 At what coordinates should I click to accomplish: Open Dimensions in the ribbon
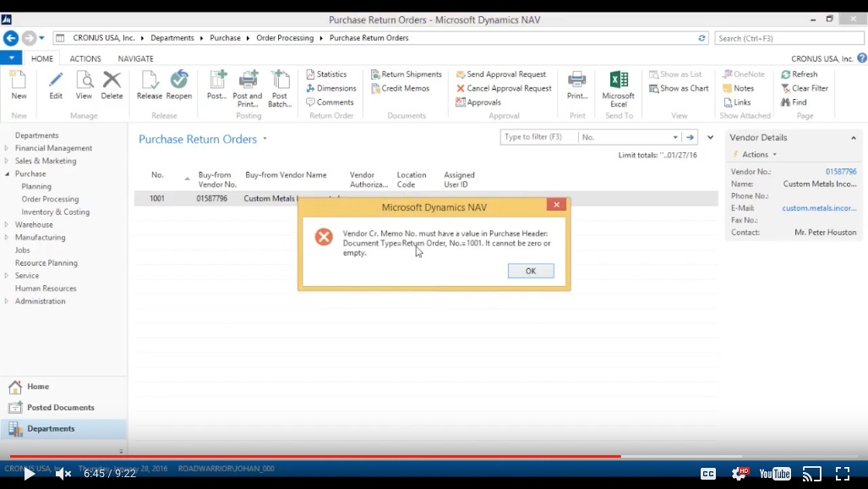coord(331,88)
